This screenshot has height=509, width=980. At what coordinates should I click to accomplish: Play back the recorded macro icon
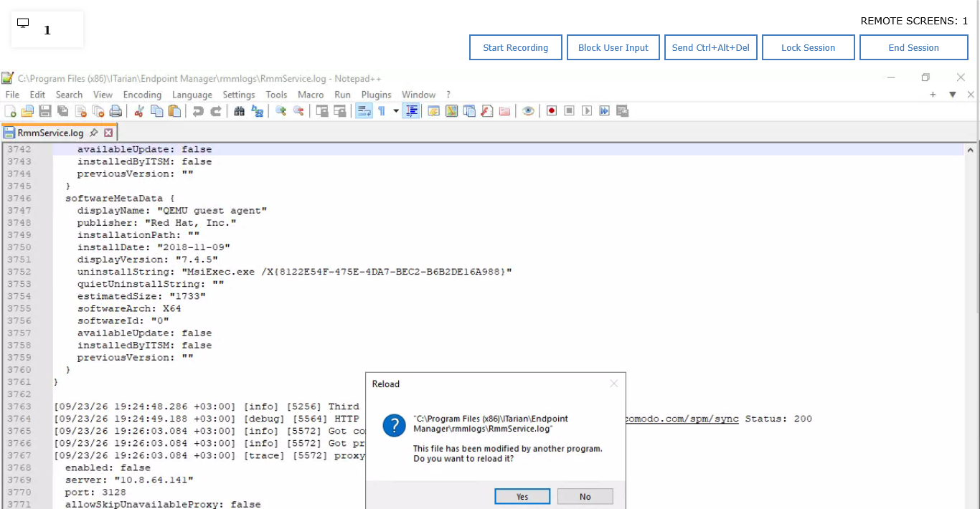point(587,111)
